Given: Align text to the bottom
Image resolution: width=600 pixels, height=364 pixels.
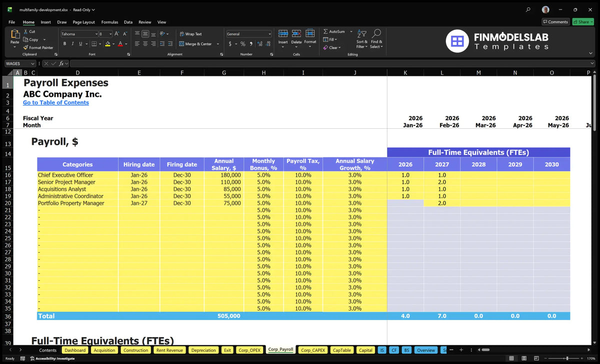Looking at the screenshot, I should (x=153, y=34).
